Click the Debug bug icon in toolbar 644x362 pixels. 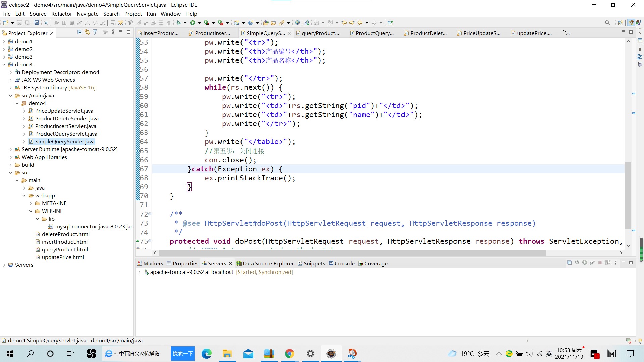(x=179, y=23)
